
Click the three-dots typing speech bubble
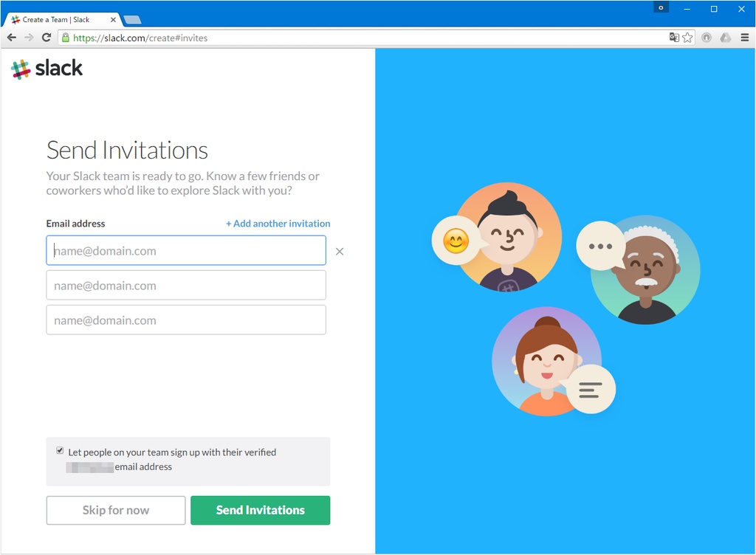pos(601,247)
